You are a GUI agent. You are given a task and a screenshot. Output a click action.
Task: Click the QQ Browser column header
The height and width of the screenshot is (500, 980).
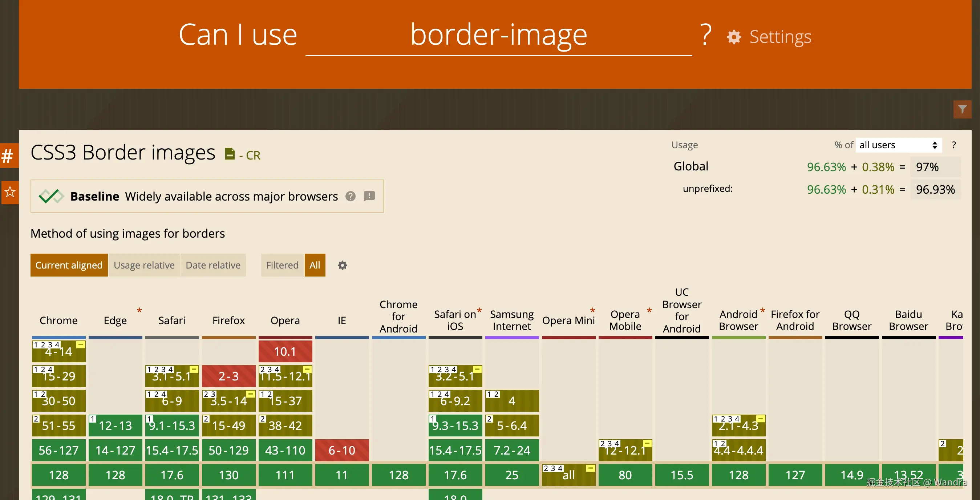coord(852,320)
